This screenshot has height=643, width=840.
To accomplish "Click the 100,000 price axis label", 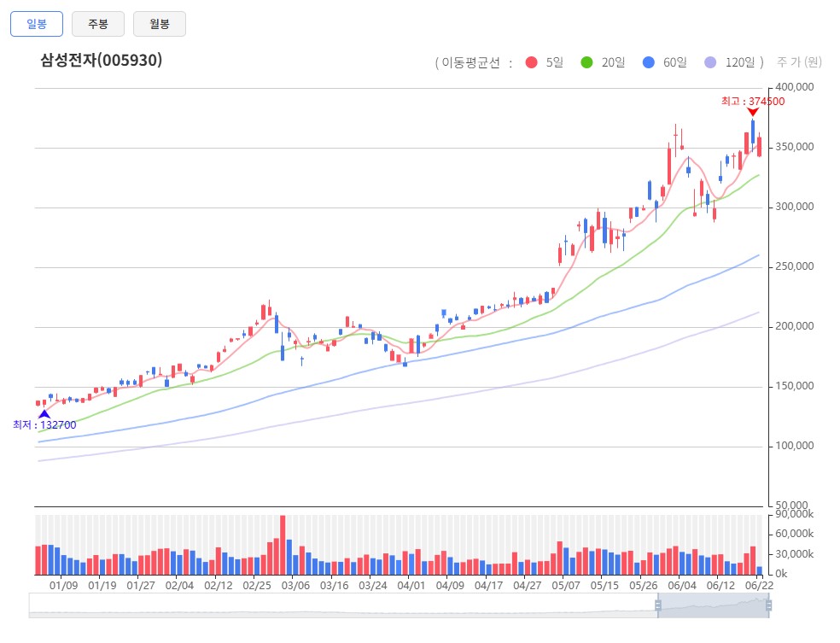I will 795,446.
